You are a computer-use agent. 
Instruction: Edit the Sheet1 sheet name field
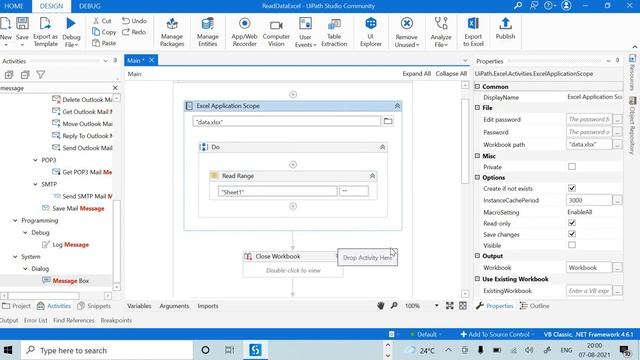tap(278, 191)
